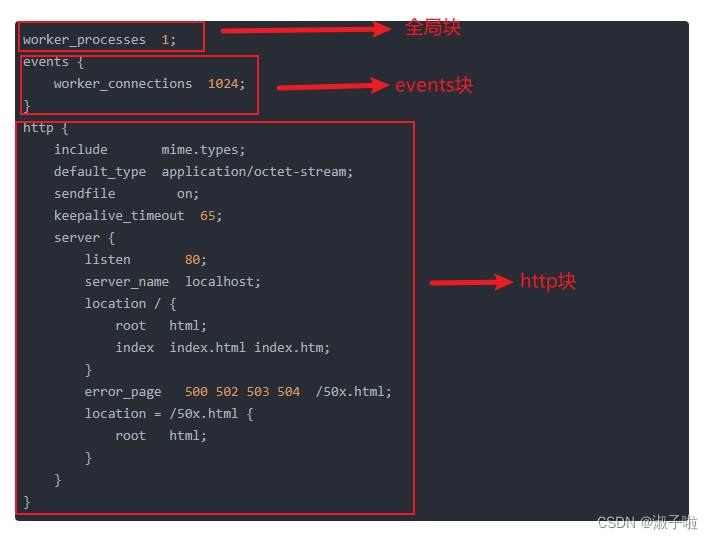Click the '/50x.html;' path in error_page line
The width and height of the screenshot is (713, 539).
tap(353, 392)
